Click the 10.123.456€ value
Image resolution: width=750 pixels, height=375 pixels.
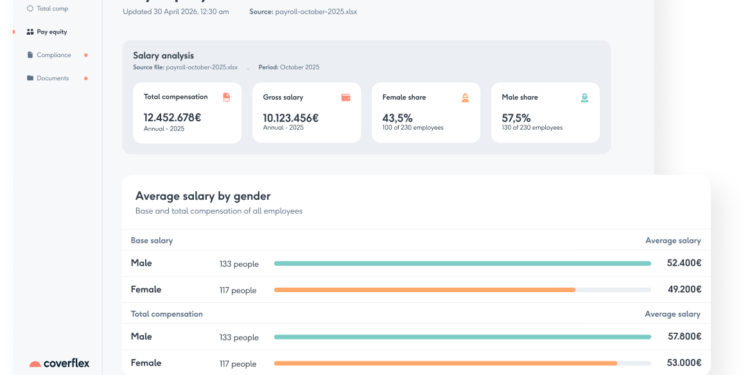[291, 117]
